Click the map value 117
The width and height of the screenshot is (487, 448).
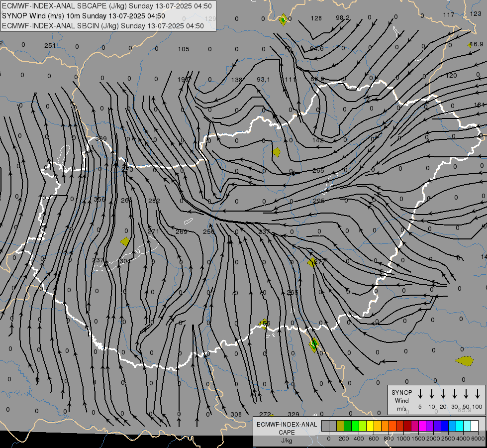click(x=449, y=14)
